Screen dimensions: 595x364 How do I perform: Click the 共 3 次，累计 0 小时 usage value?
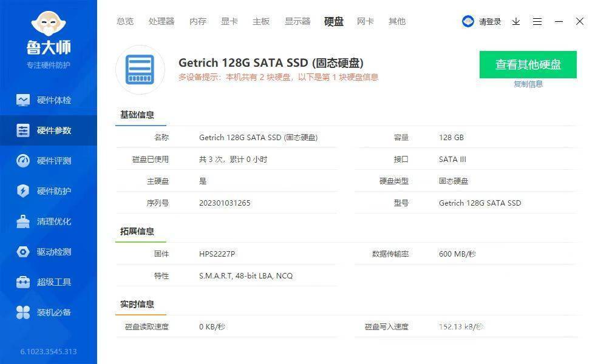[x=233, y=159]
